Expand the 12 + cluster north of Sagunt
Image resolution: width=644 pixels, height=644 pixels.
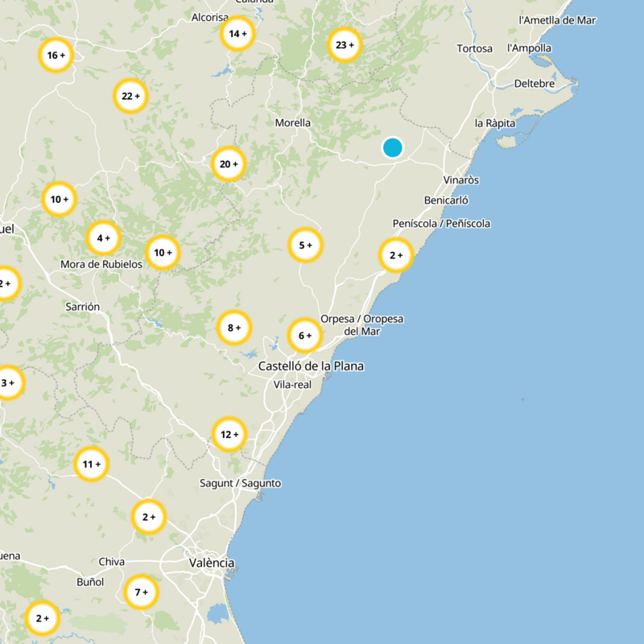point(229,435)
